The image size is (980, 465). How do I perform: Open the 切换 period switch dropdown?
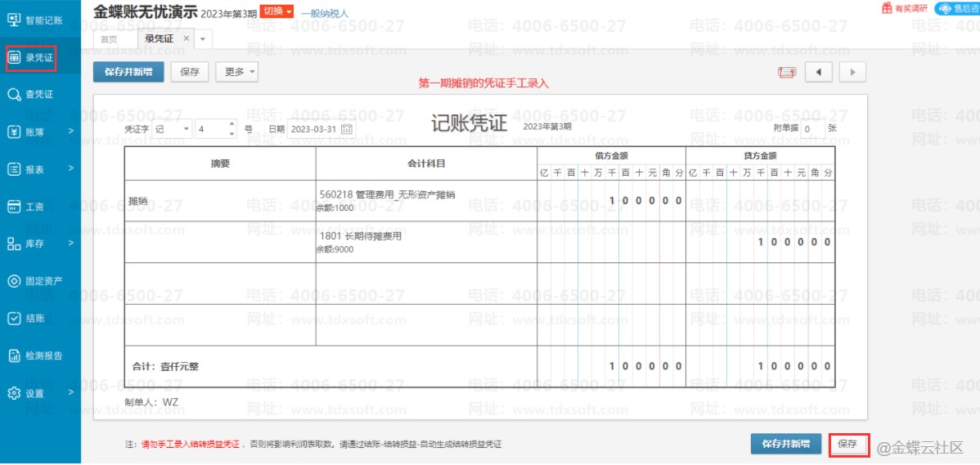276,12
